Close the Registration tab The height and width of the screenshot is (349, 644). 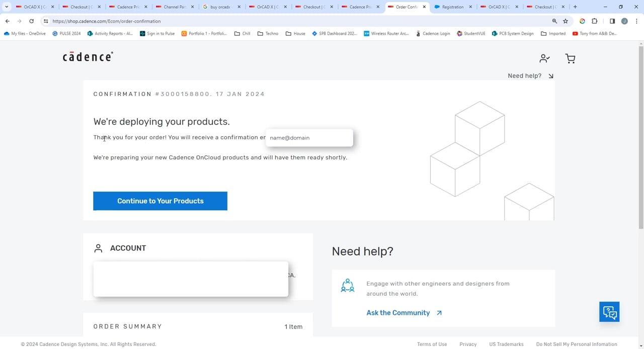coord(471,7)
